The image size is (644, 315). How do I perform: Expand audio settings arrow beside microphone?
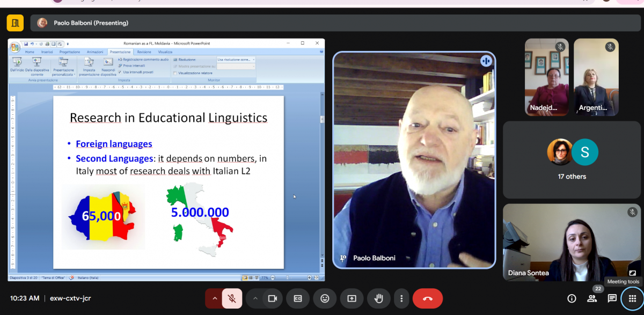coord(214,298)
